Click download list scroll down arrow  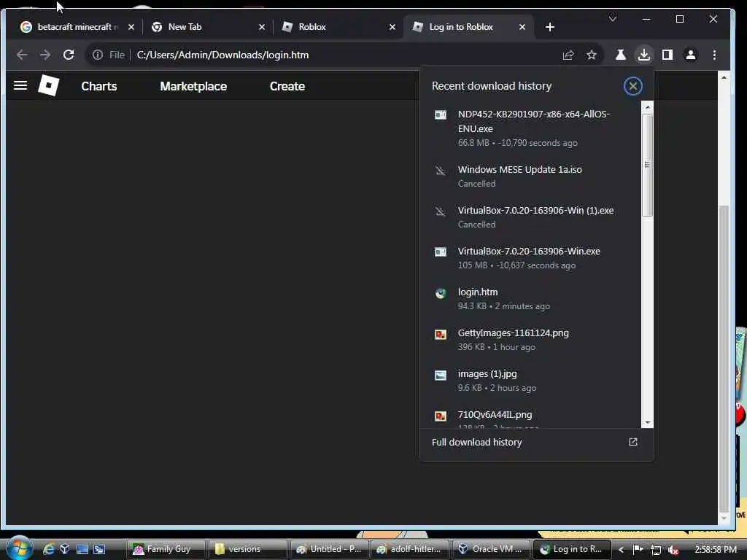647,423
